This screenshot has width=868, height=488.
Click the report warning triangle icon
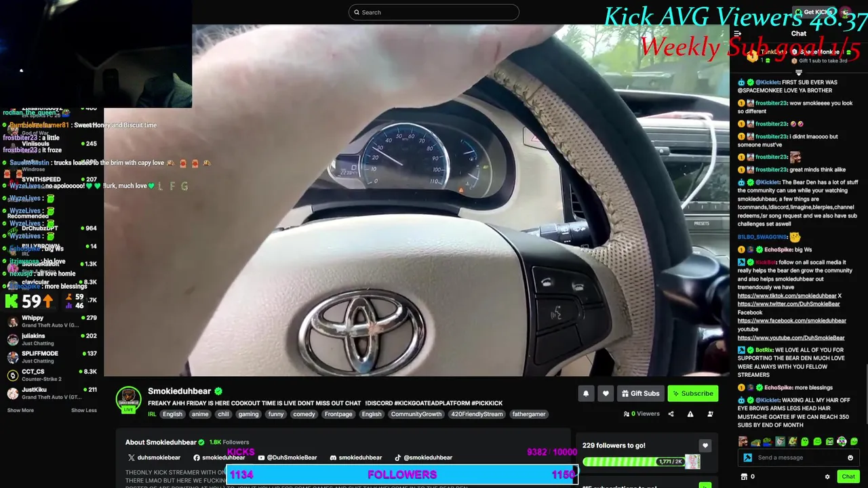click(x=690, y=414)
